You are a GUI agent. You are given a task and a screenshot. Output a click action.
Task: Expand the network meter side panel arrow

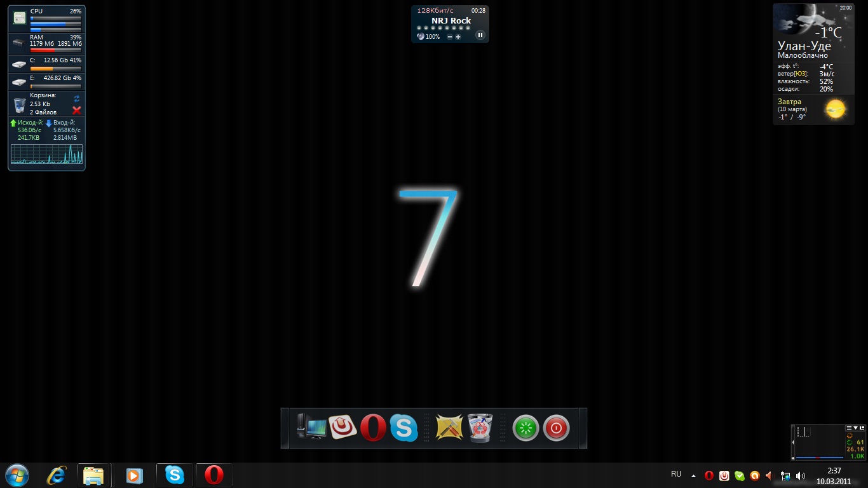793,442
